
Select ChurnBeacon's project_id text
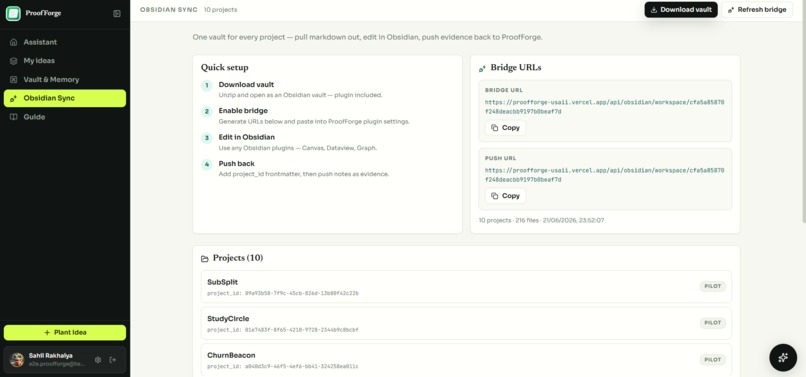[283, 366]
